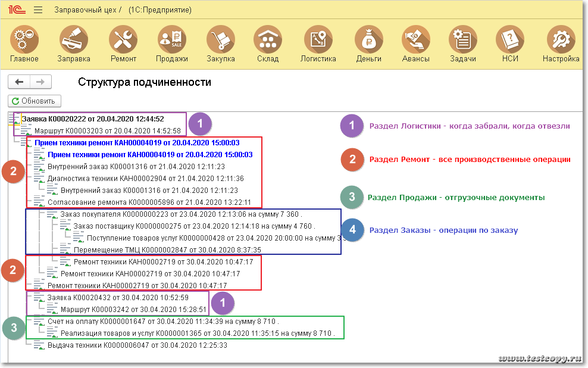Navigate forward with the right arrow
The height and width of the screenshot is (368, 588).
click(x=40, y=82)
